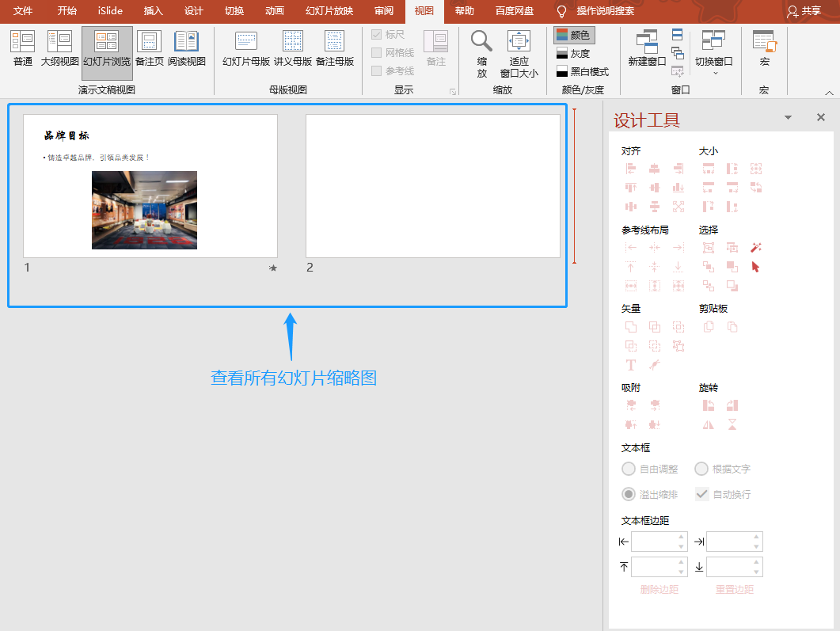
Task: Click the red arrow pointer selection icon
Action: [x=756, y=267]
